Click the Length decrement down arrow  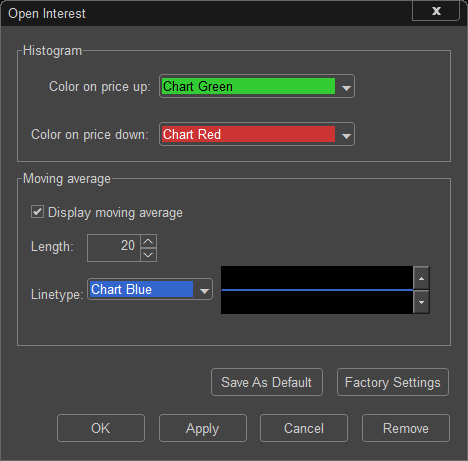coord(148,255)
